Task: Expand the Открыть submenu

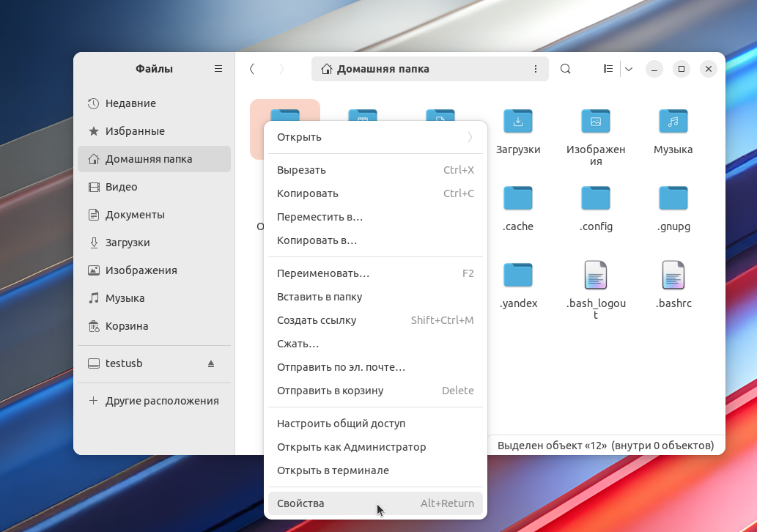Action: point(469,137)
